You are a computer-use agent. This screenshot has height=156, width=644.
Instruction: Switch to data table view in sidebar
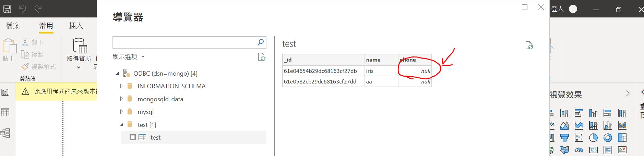point(5,112)
